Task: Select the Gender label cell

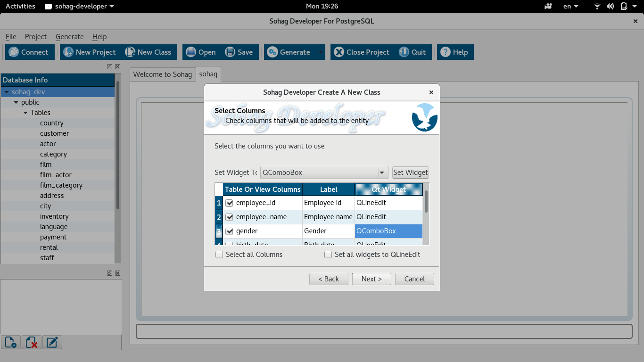Action: [x=329, y=231]
